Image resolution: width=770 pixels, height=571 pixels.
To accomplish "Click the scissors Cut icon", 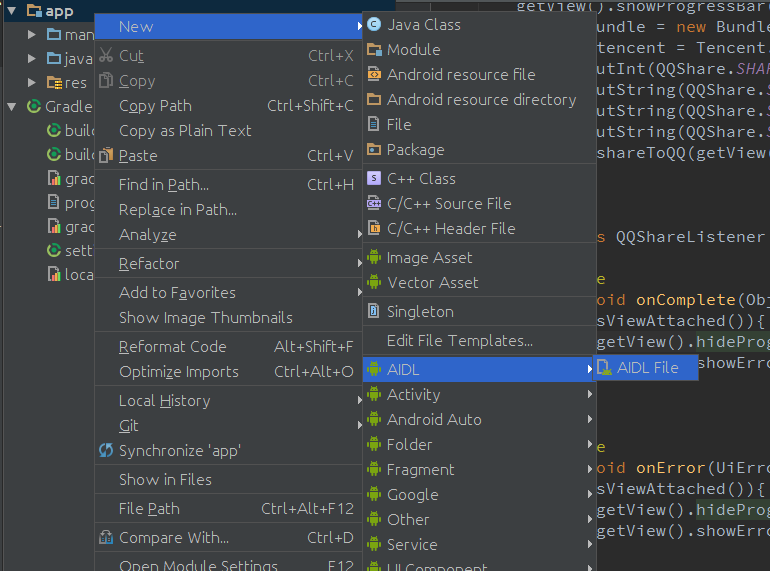I will 106,56.
